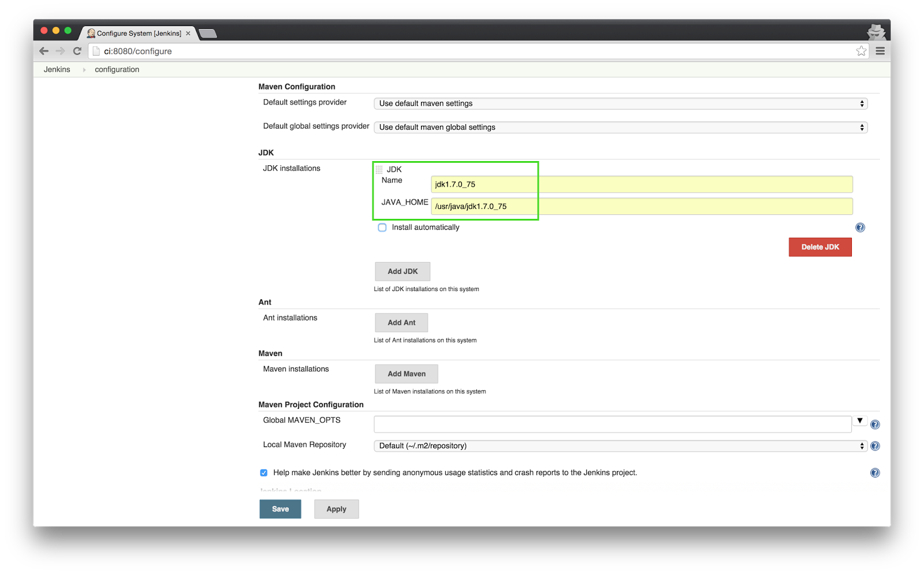924x574 pixels.
Task: Close the Configure System tab
Action: 188,33
